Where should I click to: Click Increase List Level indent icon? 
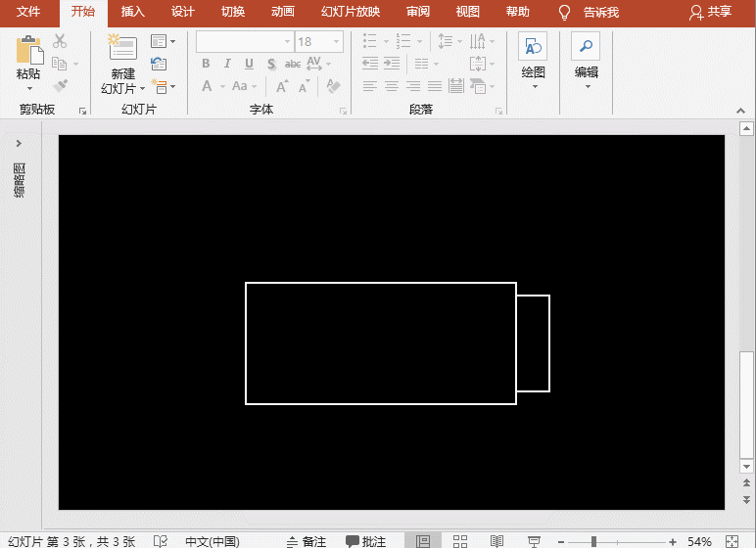392,64
